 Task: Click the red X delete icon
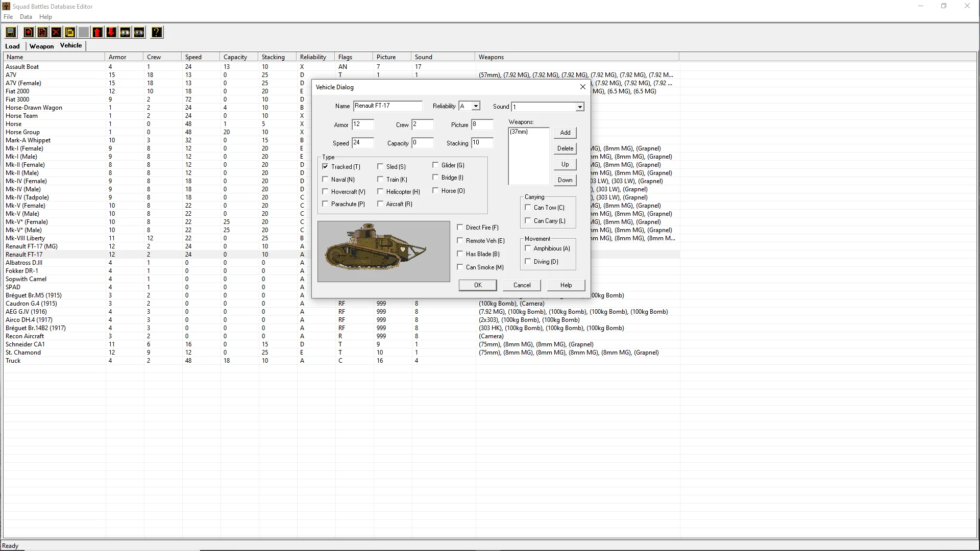point(56,33)
